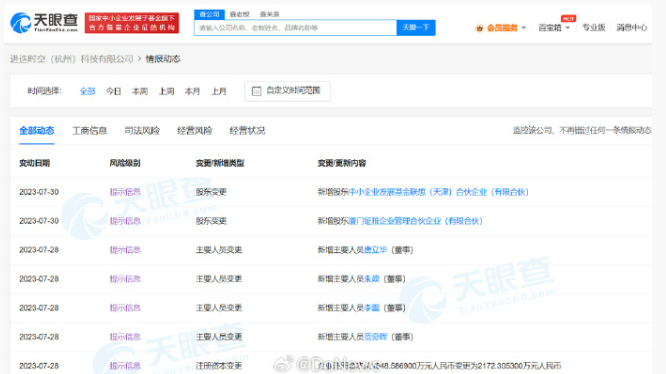Open the company name breadcrumb link
Screen dimensions: 666x374
point(72,59)
